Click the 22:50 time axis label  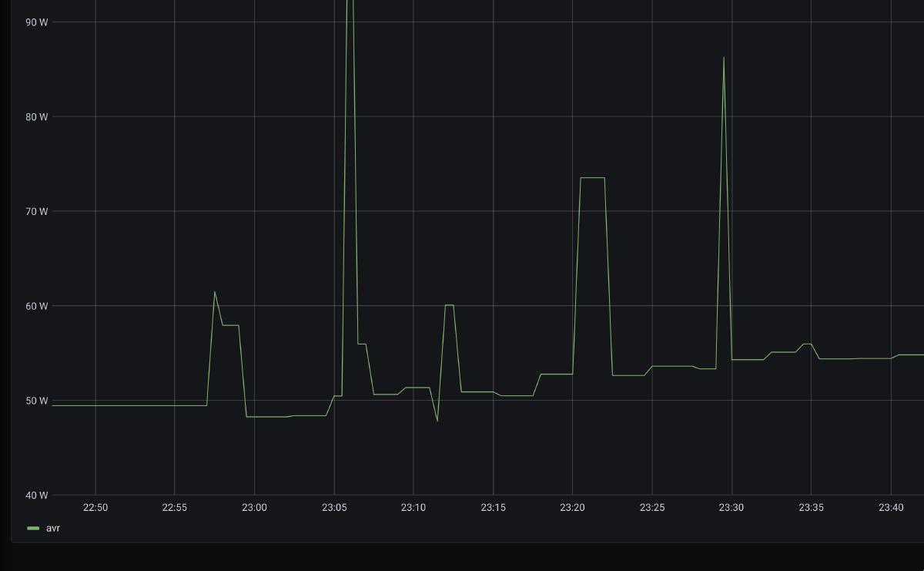(95, 507)
